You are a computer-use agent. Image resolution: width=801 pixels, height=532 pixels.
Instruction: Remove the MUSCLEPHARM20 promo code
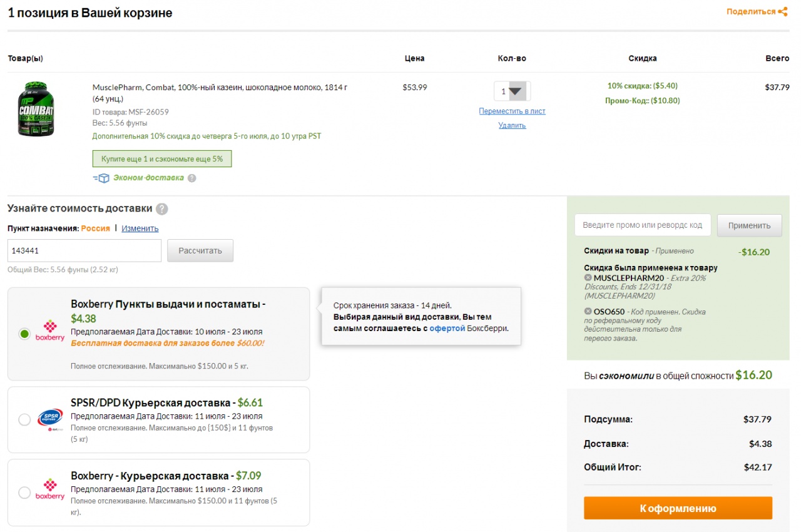(588, 277)
